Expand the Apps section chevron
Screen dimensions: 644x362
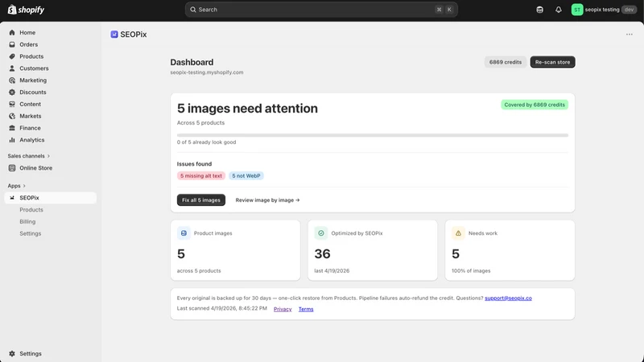(24, 186)
